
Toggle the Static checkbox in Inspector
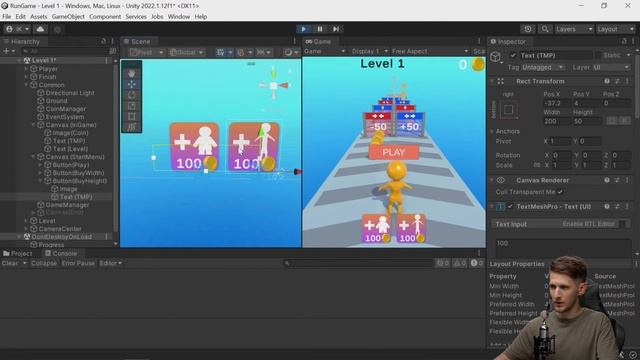(599, 55)
